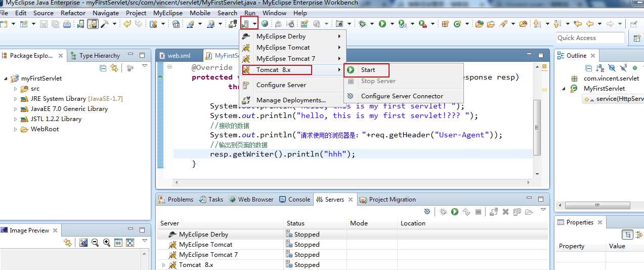The height and width of the screenshot is (270, 644).
Task: Toggle Show Categories button in Properties view
Action: pyautogui.click(x=627, y=235)
